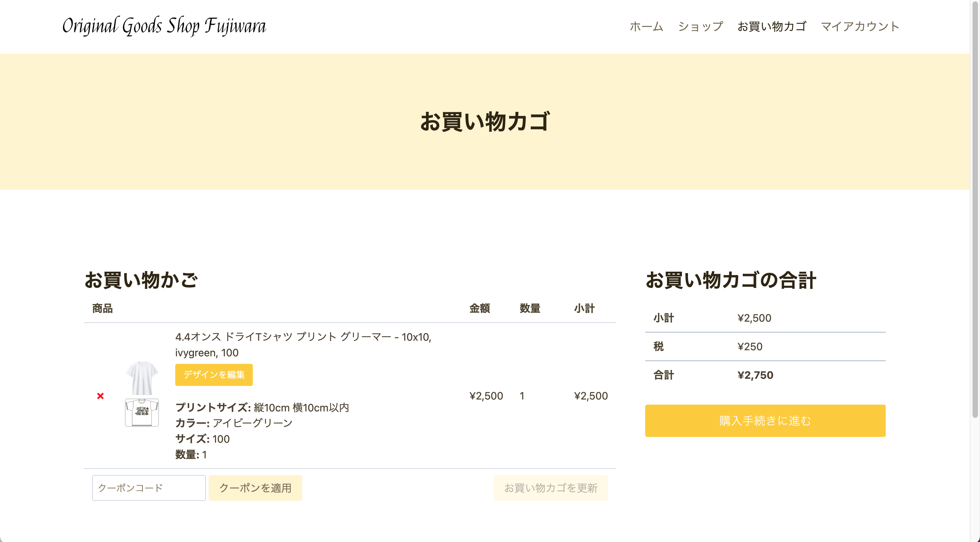Click into クーポンコード input field

pyautogui.click(x=149, y=488)
